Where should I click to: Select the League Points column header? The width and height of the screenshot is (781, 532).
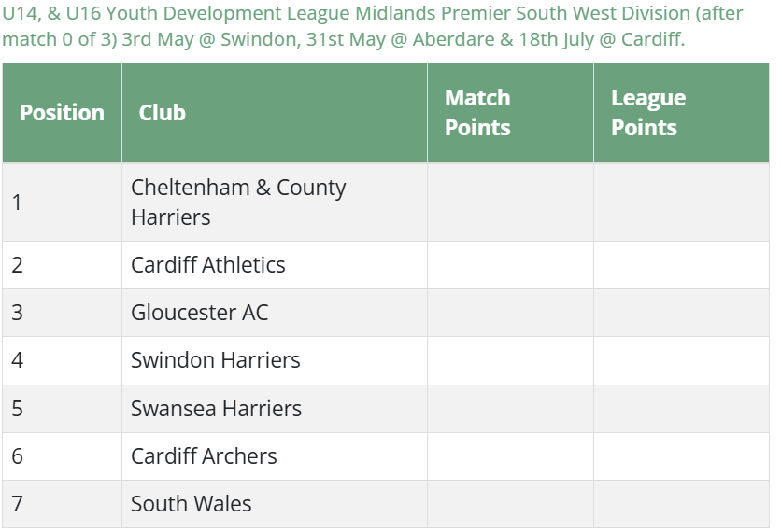click(x=648, y=113)
